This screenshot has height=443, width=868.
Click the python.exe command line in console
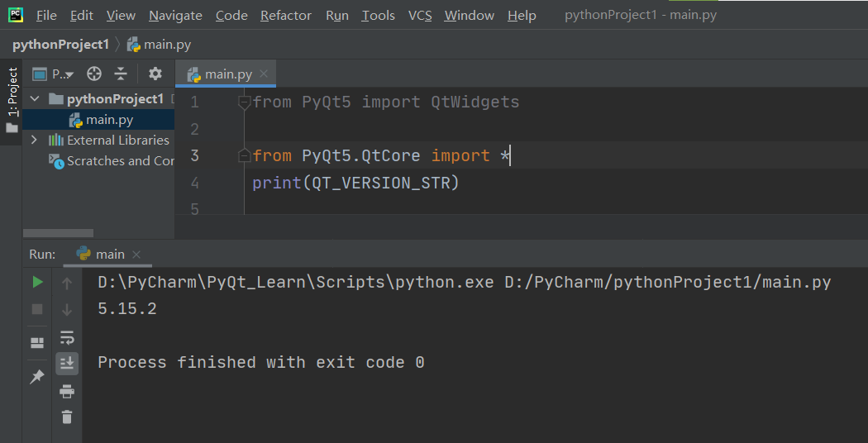465,283
